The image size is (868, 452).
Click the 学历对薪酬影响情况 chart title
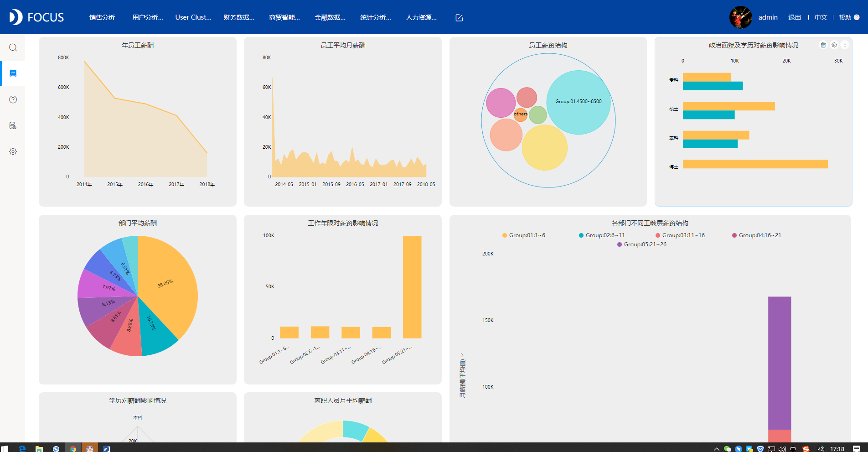(x=138, y=400)
